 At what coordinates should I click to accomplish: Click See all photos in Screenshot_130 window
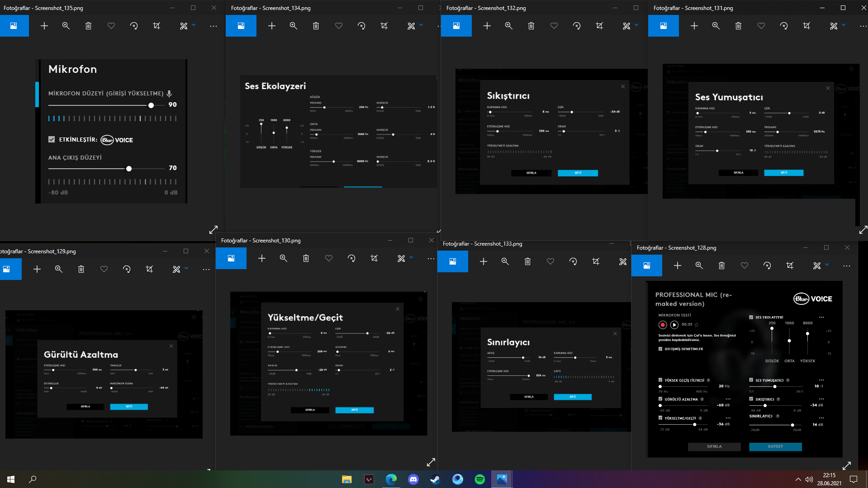[231, 258]
